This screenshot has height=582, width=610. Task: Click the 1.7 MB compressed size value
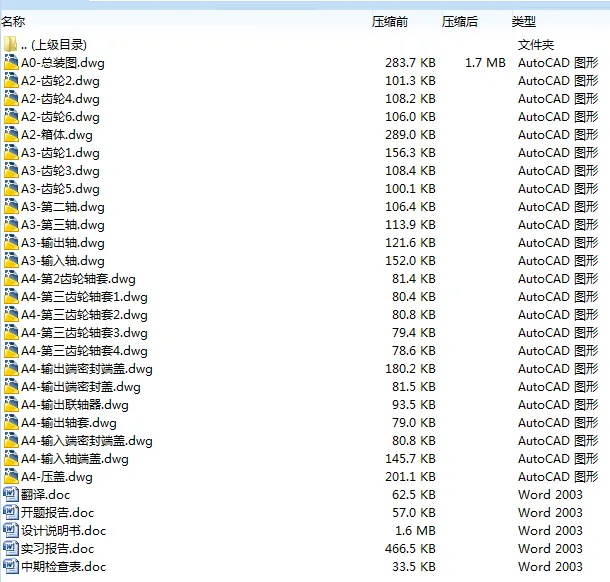[485, 63]
